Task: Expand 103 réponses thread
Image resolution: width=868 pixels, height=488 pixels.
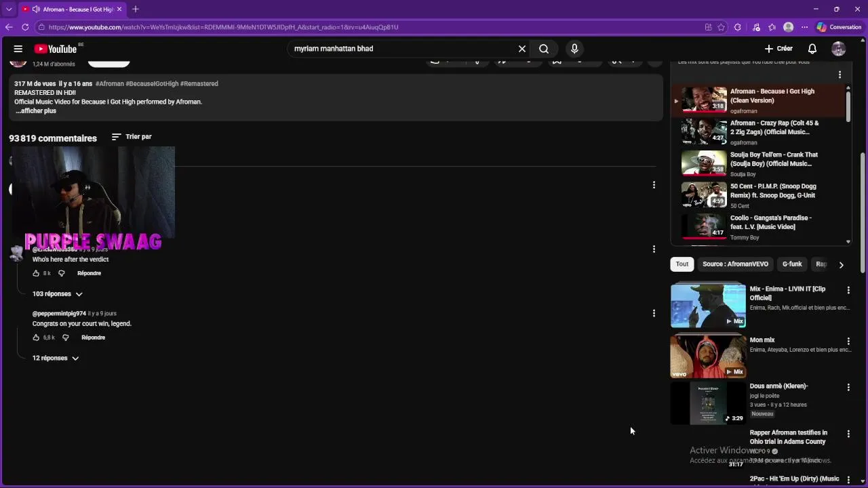Action: (58, 294)
